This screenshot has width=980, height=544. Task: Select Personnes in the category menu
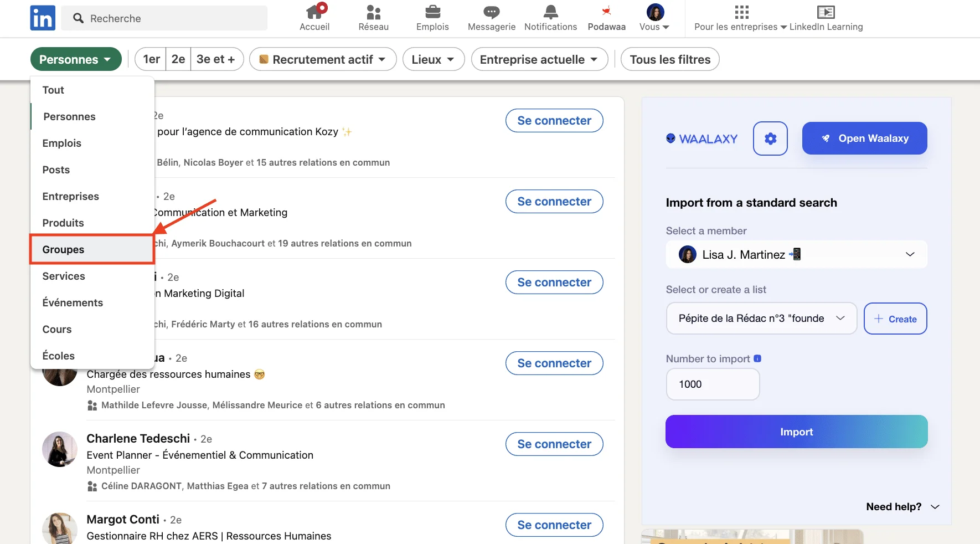pos(92,116)
